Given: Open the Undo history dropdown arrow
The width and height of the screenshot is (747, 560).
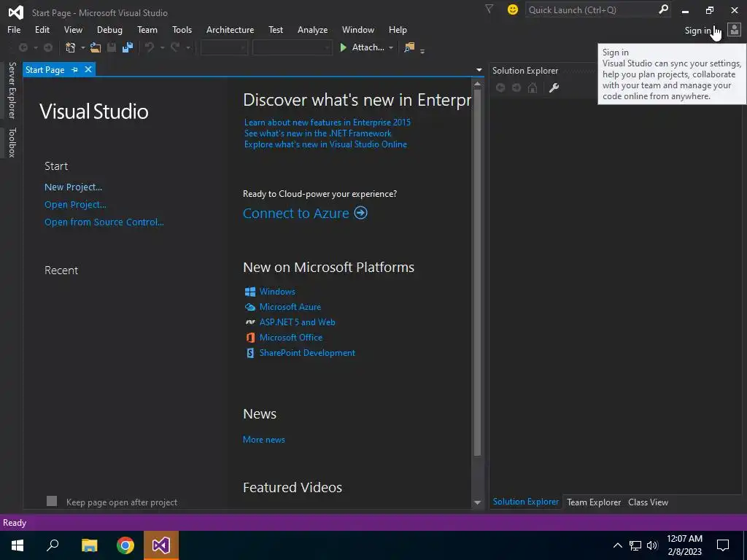Looking at the screenshot, I should [162, 47].
